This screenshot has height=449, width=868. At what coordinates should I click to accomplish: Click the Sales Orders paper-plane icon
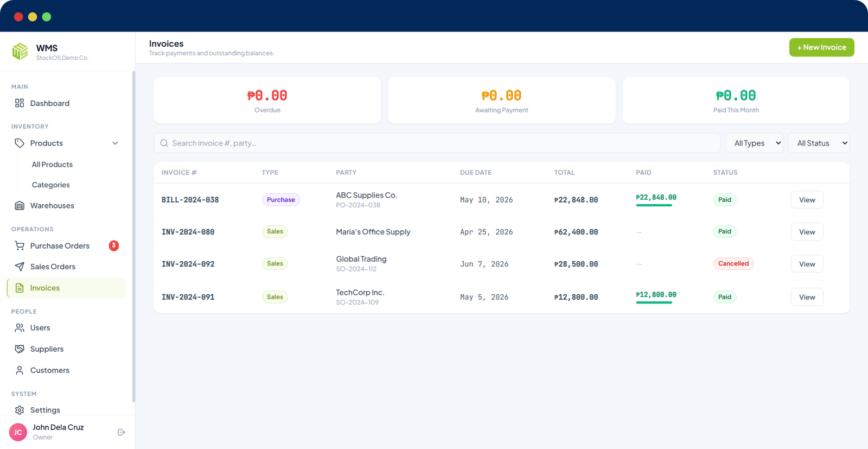(x=20, y=267)
